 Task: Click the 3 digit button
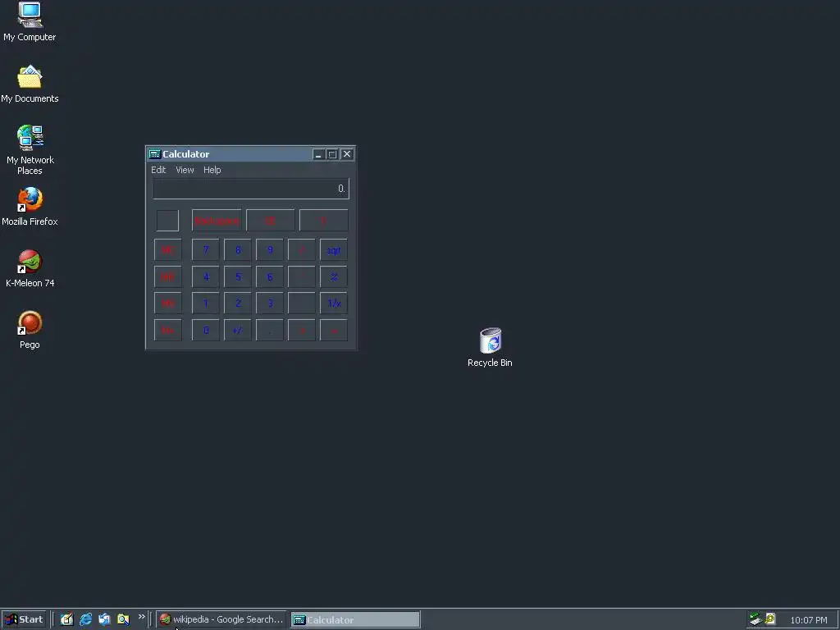tap(269, 304)
